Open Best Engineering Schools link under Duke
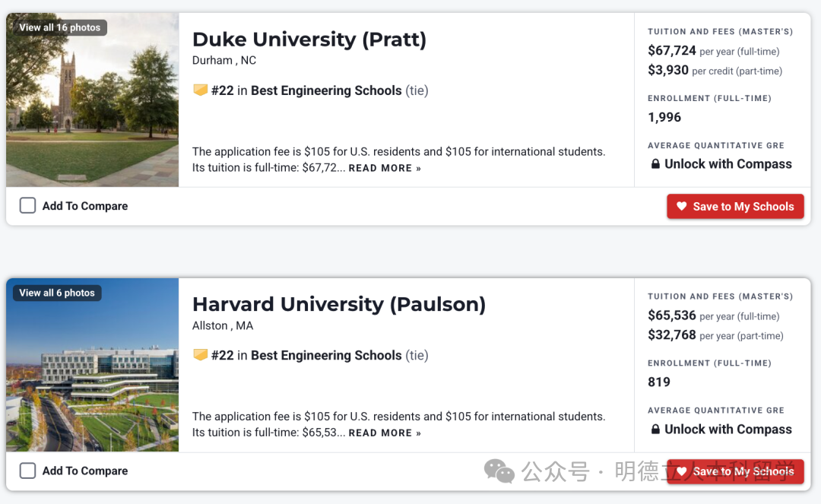The height and width of the screenshot is (504, 821). (326, 90)
